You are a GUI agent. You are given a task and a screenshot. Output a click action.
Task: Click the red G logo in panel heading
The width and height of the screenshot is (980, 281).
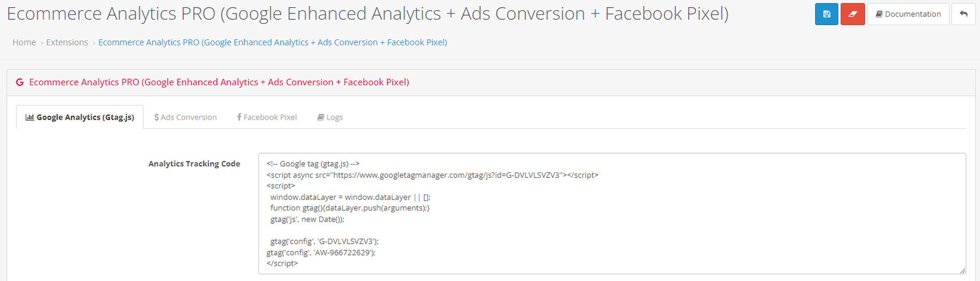coord(20,82)
